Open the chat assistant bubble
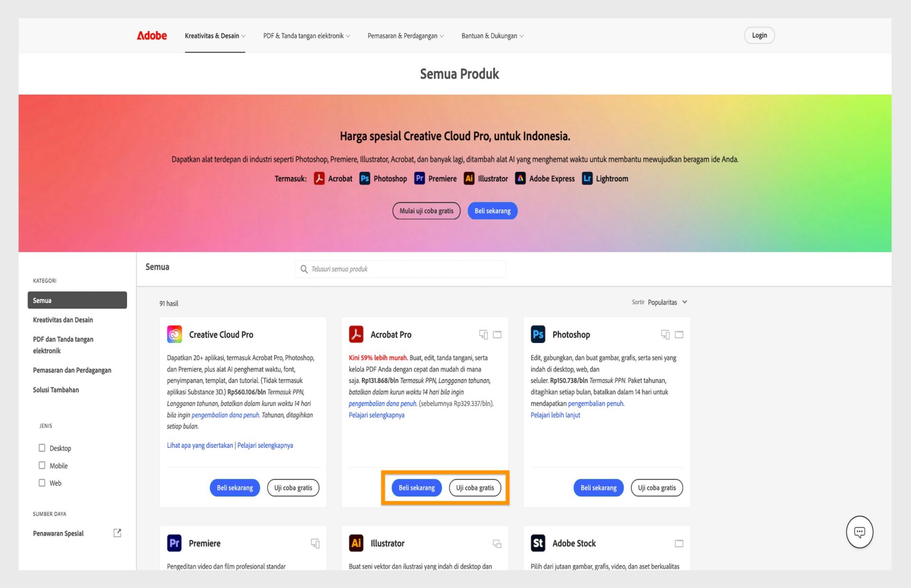The width and height of the screenshot is (911, 588). pyautogui.click(x=859, y=532)
